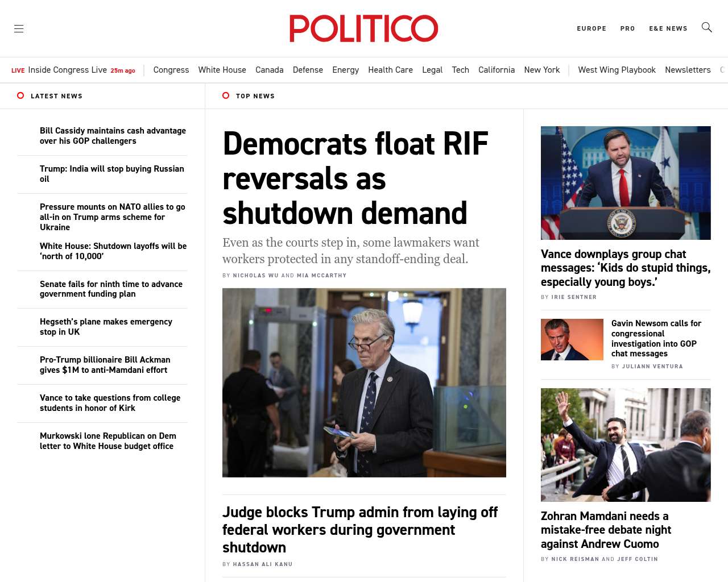Click the red Latest News circle icon
The height and width of the screenshot is (582, 728).
click(x=20, y=95)
